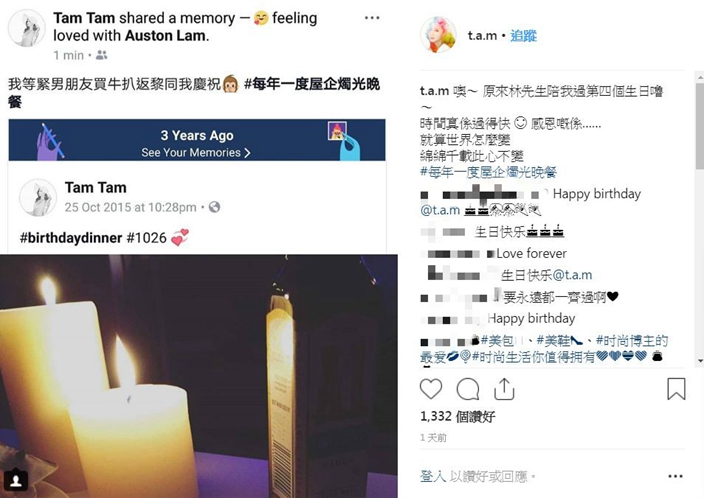Viewport: 704px width, 498px height.
Task: Click the 登入 login link
Action: click(433, 476)
